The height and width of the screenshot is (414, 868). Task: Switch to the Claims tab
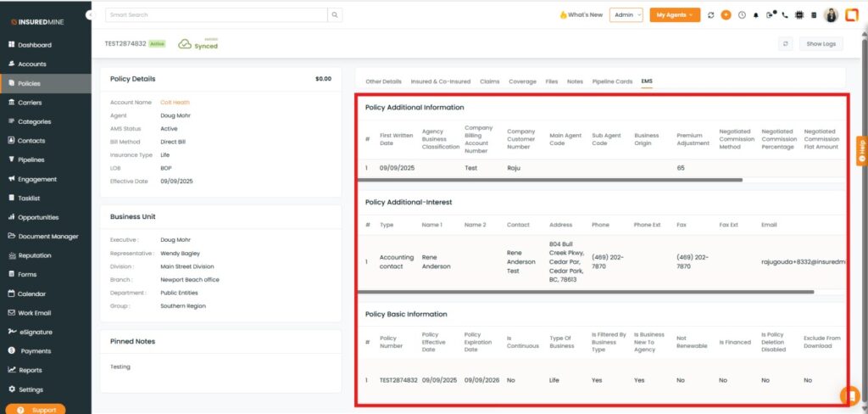click(x=489, y=81)
